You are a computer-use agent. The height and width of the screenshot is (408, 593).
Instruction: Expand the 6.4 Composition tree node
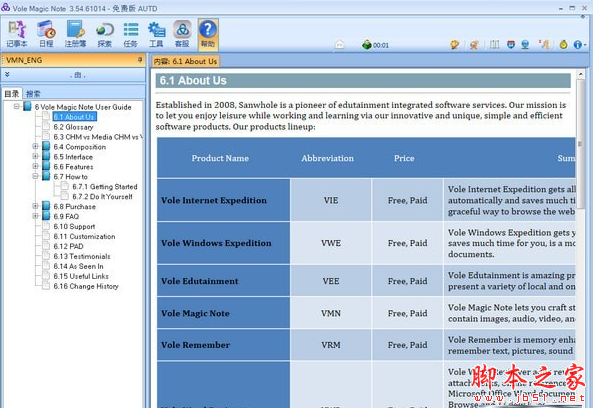coord(35,146)
